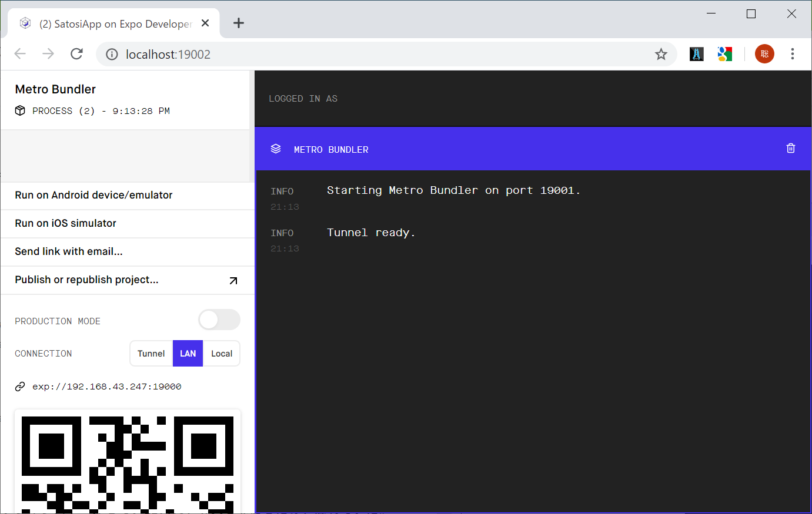
Task: Click the site information icon in address bar
Action: [112, 55]
